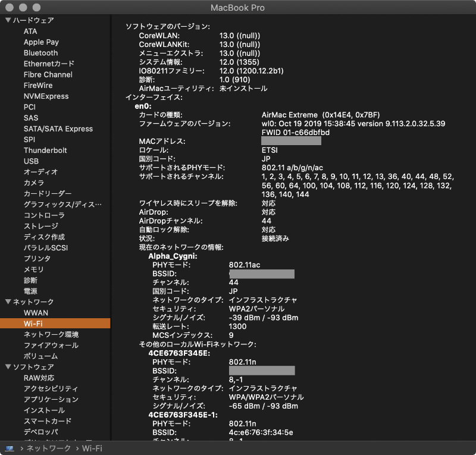Click the Mac icon in the breadcrumb bar
The height and width of the screenshot is (455, 476).
pos(8,448)
